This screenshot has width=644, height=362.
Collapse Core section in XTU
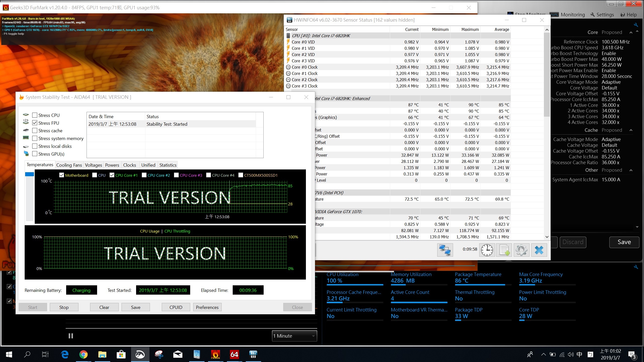coord(631,32)
